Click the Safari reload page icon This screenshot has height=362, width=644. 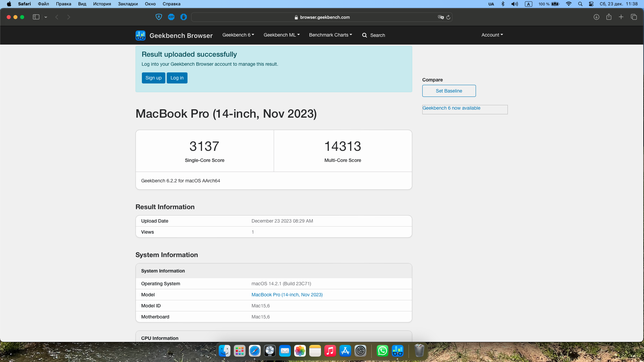[x=448, y=17]
